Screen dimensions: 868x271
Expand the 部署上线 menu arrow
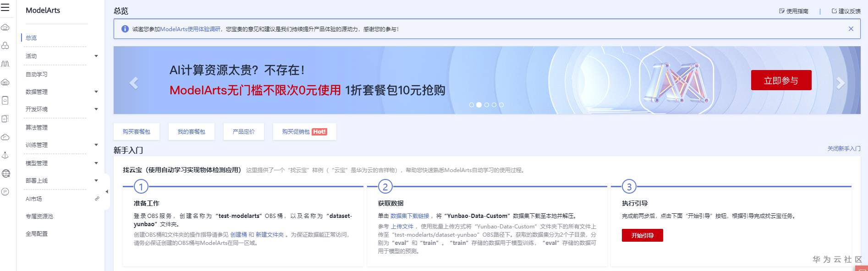coord(96,181)
